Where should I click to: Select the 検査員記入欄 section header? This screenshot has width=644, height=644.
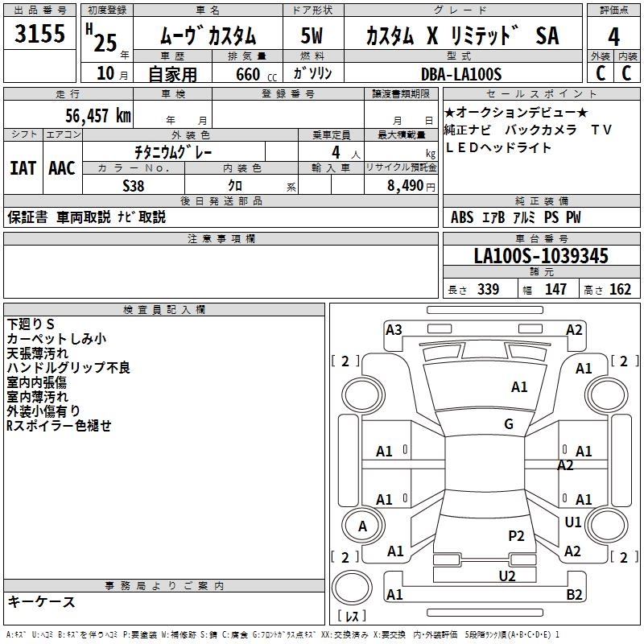[164, 310]
